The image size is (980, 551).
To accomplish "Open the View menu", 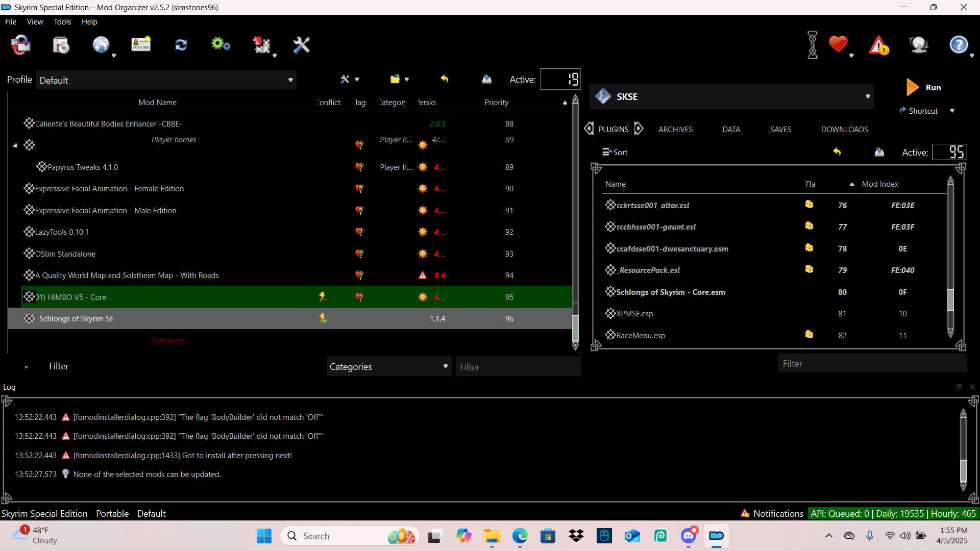I will click(x=35, y=22).
